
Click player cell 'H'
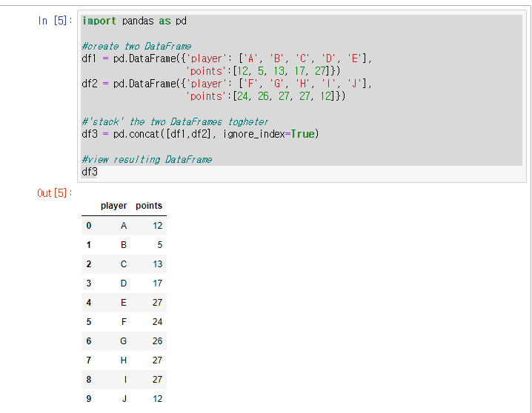pos(124,360)
